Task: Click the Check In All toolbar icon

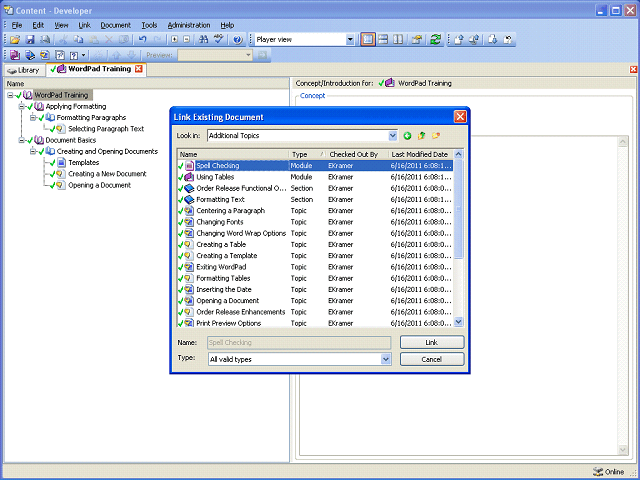Action: point(474,40)
